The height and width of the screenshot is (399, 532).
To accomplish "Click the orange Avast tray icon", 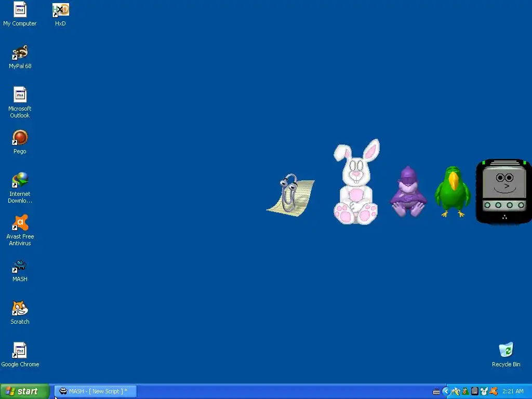I will (494, 392).
